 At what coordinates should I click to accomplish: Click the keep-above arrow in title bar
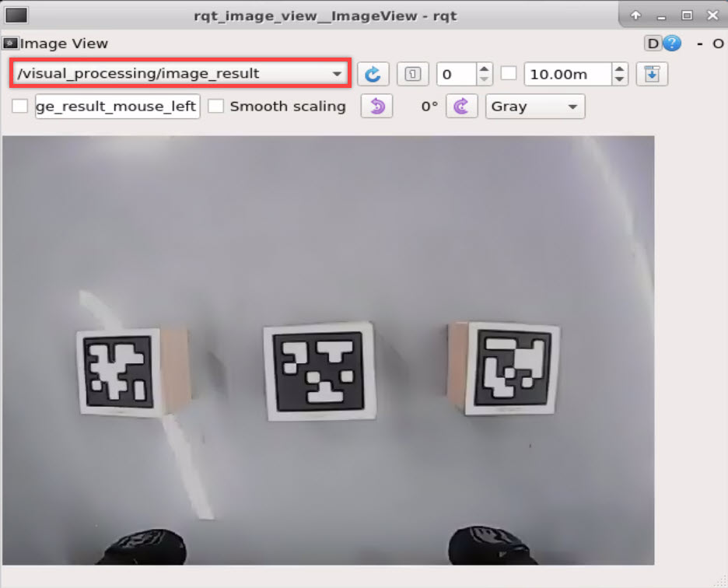[x=635, y=16]
